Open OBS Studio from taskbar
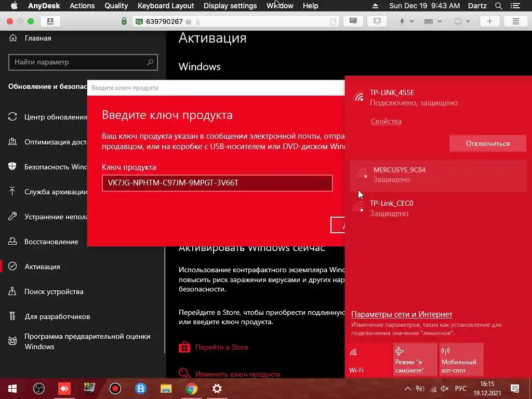This screenshot has height=399, width=532. coord(38,389)
